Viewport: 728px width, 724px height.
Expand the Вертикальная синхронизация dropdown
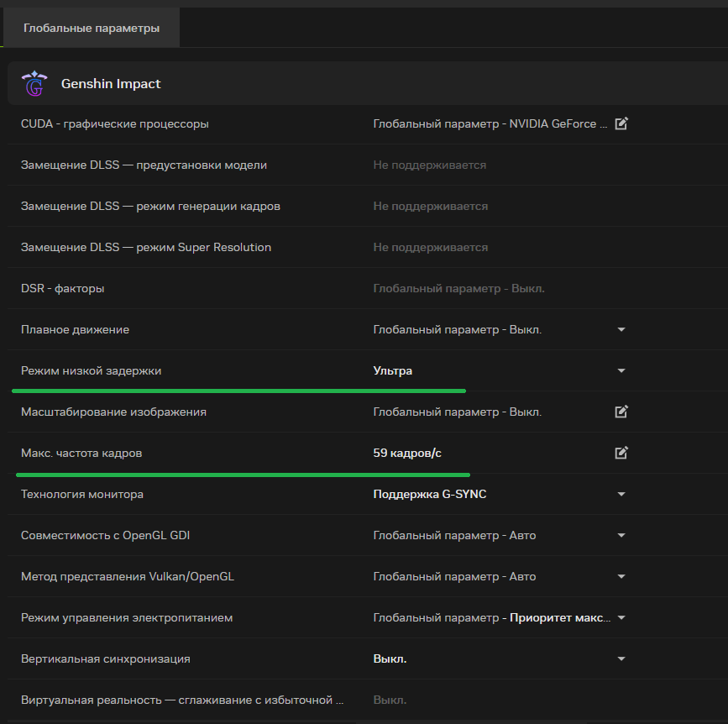(621, 659)
